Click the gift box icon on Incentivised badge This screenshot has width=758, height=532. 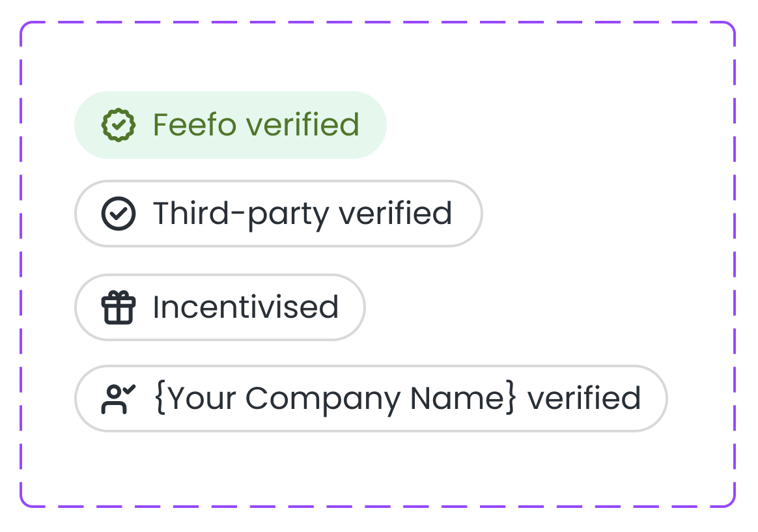[119, 307]
